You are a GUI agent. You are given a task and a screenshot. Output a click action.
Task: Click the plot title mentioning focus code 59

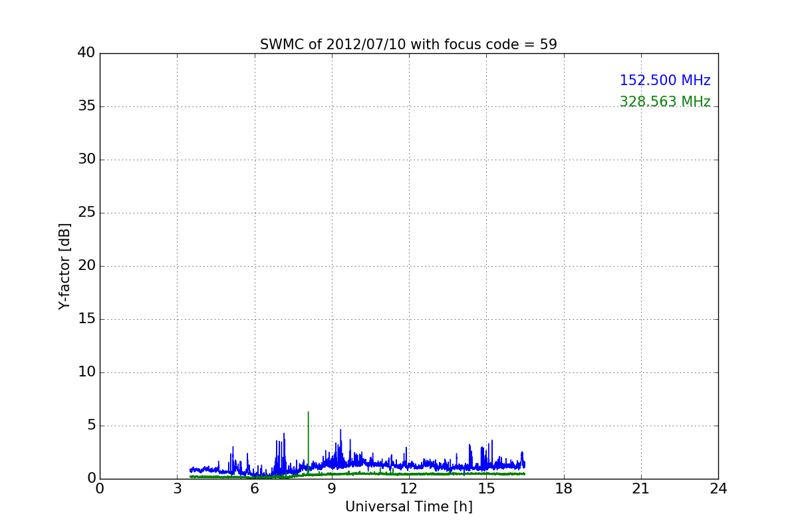pos(408,45)
